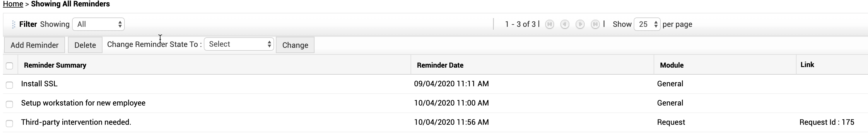Image resolution: width=868 pixels, height=137 pixels.
Task: Select all reminders with header checkbox
Action: click(9, 66)
